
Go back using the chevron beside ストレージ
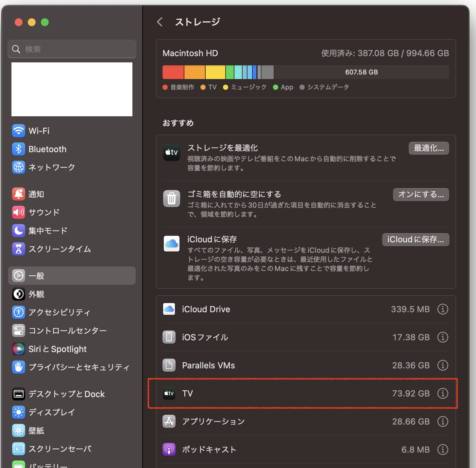pos(160,22)
